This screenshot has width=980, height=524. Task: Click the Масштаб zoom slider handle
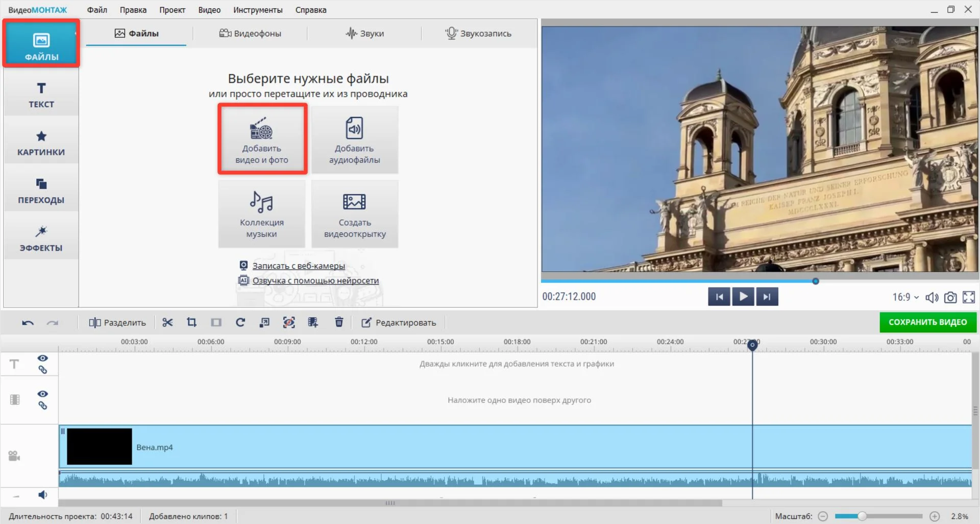pos(862,516)
